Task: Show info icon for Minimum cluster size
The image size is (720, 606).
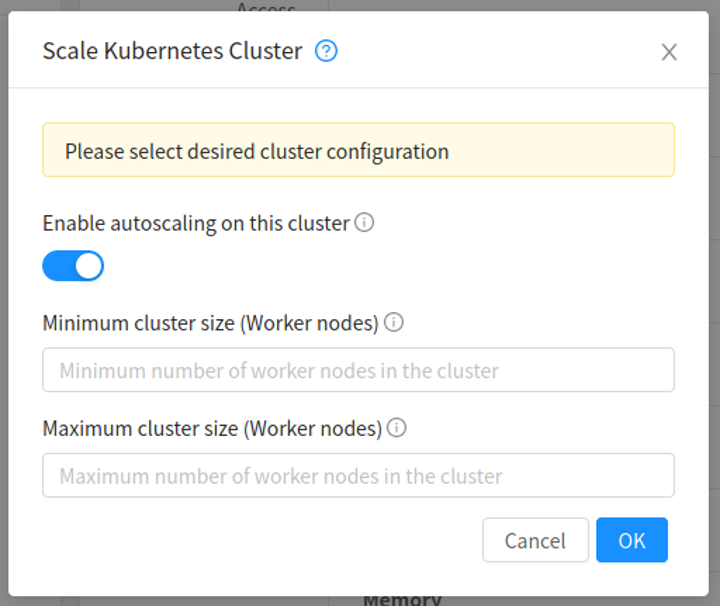Action: click(394, 322)
